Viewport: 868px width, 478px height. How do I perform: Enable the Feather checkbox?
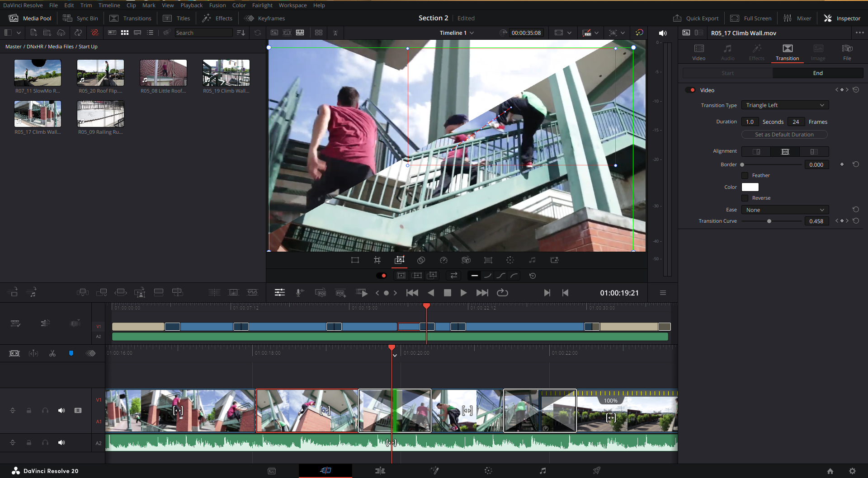[745, 175]
